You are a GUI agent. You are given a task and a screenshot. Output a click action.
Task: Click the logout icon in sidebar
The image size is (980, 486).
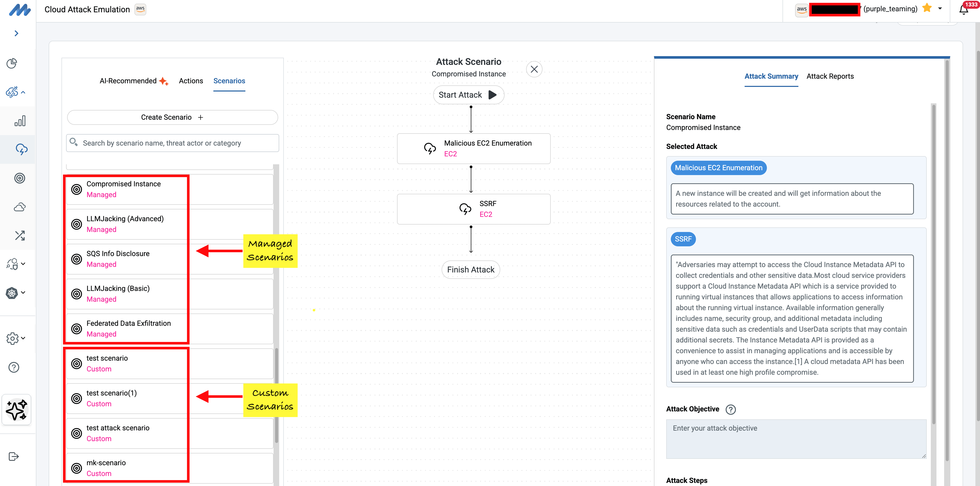tap(14, 456)
